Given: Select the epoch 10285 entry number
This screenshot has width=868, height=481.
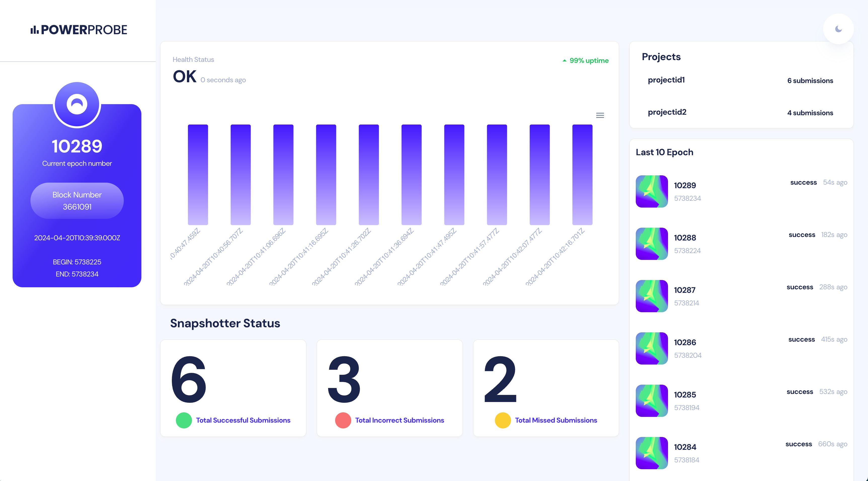Looking at the screenshot, I should click(685, 394).
